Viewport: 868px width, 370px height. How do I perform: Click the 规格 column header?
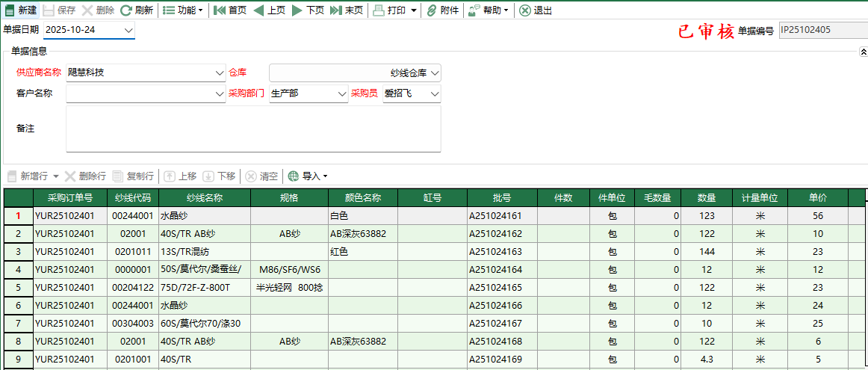[x=290, y=198]
